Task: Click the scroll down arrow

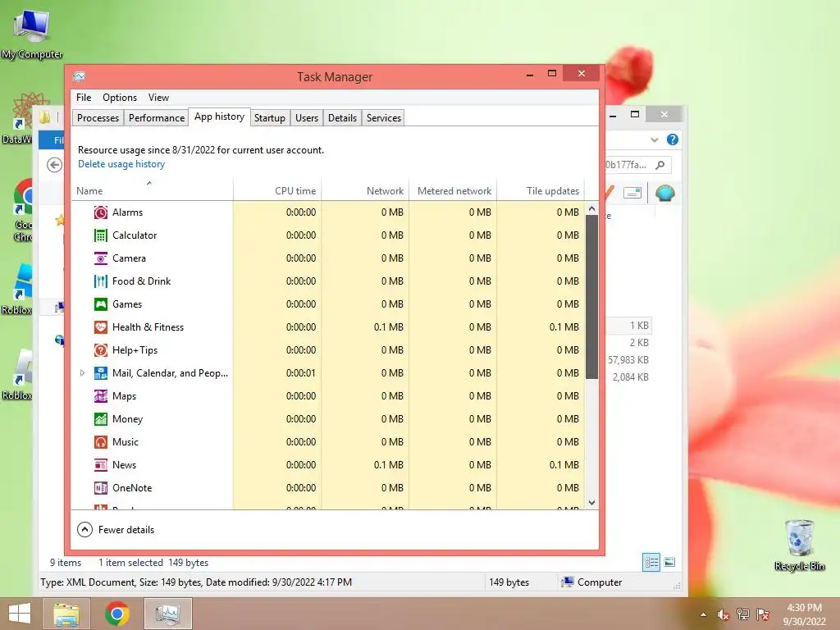Action: [592, 503]
